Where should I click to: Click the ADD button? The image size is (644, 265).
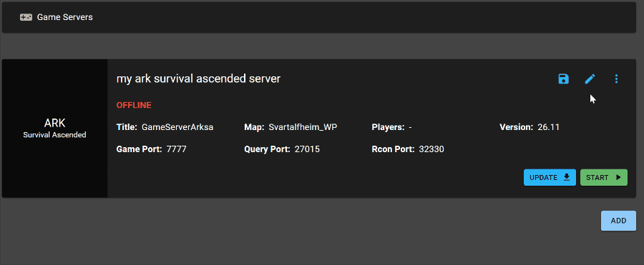(x=618, y=221)
